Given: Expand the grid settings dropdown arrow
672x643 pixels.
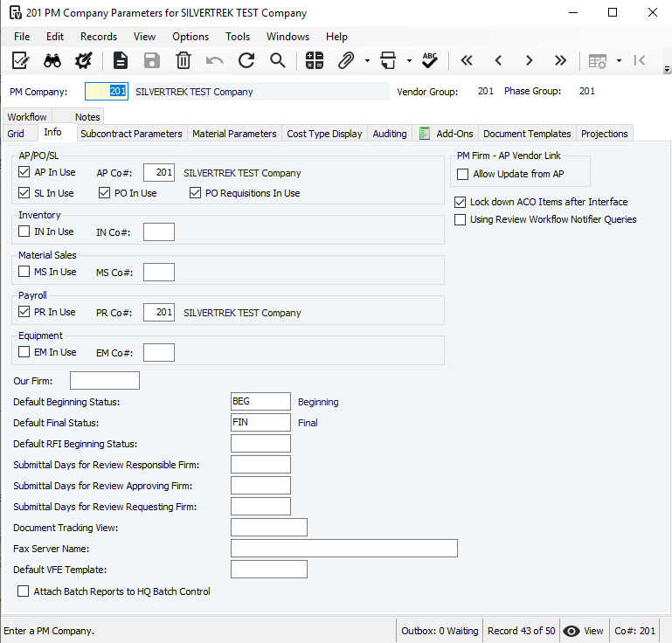Looking at the screenshot, I should [619, 61].
